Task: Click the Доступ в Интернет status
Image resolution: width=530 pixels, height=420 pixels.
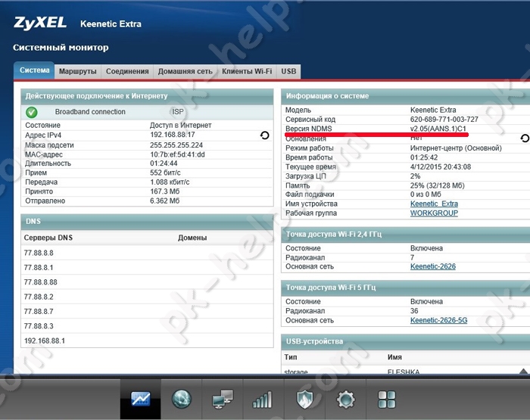Action: click(180, 125)
